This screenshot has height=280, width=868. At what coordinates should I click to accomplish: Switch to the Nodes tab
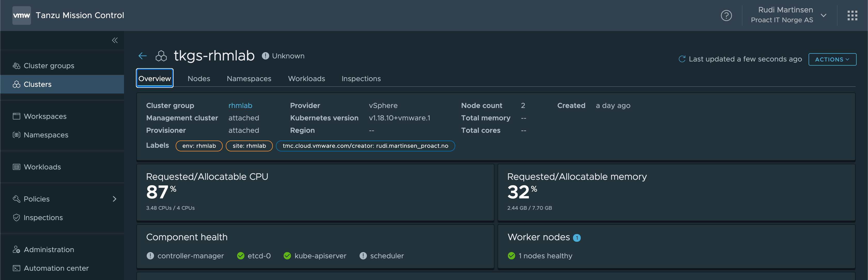point(199,79)
